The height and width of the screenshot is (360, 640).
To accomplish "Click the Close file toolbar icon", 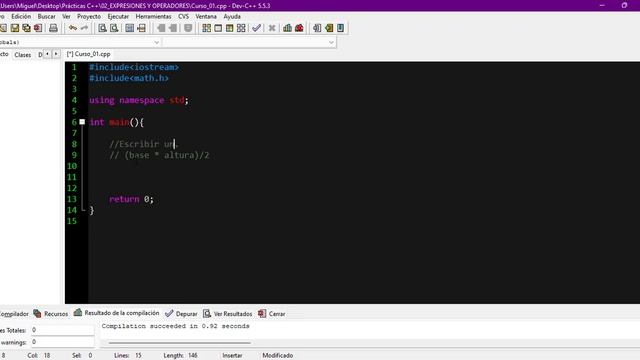I will click(x=38, y=28).
